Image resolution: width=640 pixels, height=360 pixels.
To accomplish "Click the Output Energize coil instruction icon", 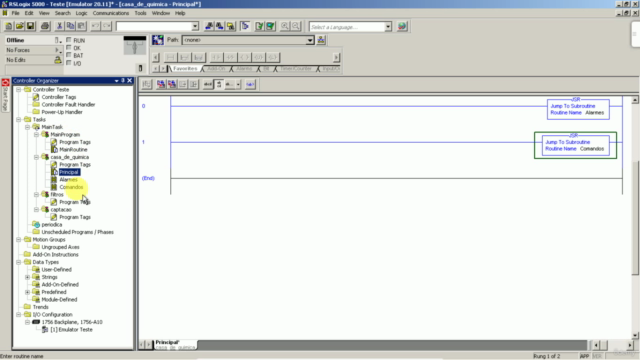I will pos(244,57).
